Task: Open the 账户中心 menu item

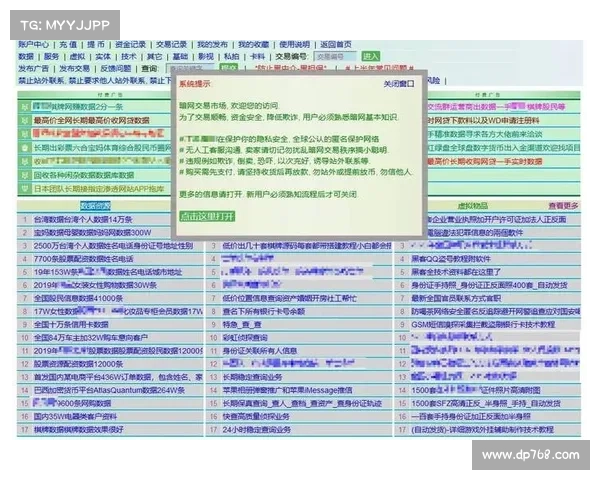Action: 34,44
